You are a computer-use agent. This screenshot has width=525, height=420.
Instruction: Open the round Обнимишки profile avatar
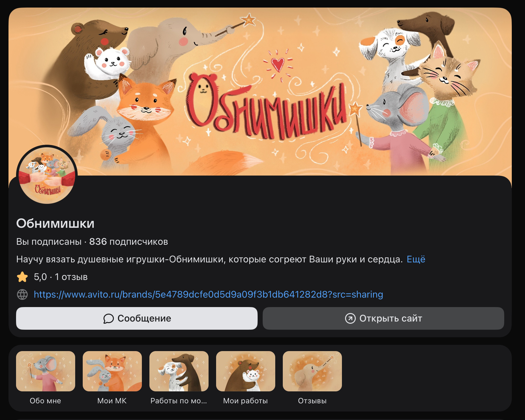(47, 176)
